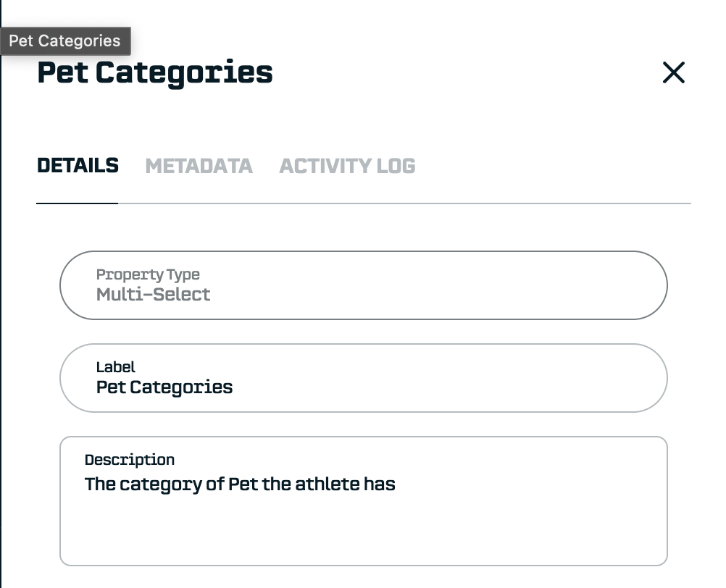Focus the Label input field

click(363, 378)
